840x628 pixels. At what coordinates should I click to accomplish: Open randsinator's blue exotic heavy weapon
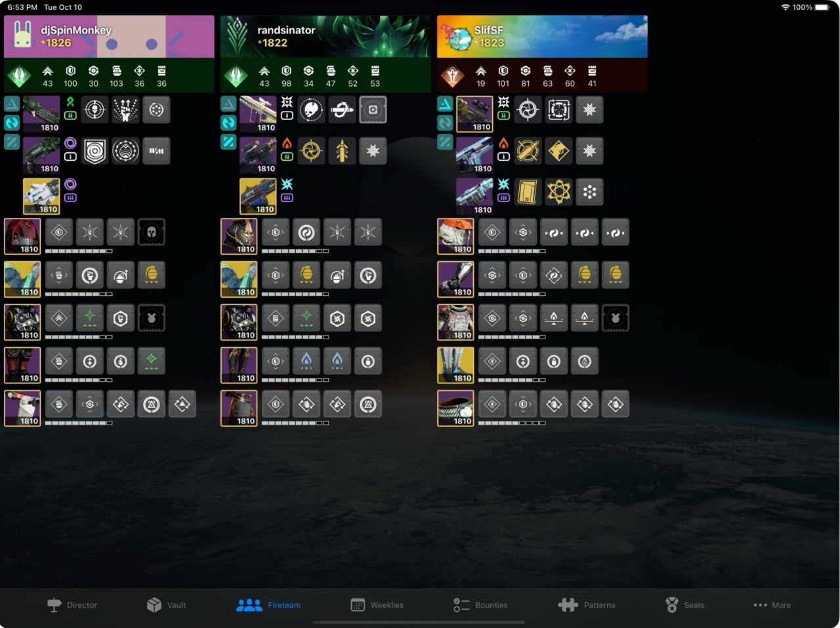coord(258,196)
